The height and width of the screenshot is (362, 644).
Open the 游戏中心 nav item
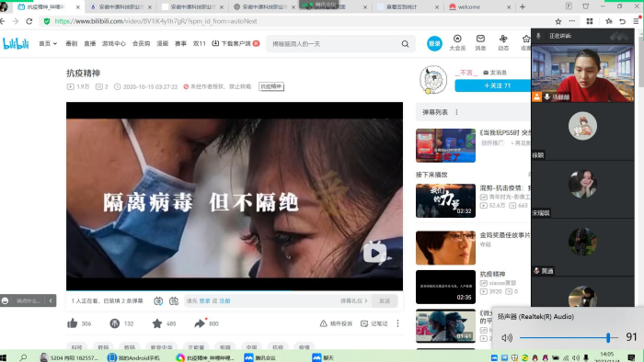[114, 43]
